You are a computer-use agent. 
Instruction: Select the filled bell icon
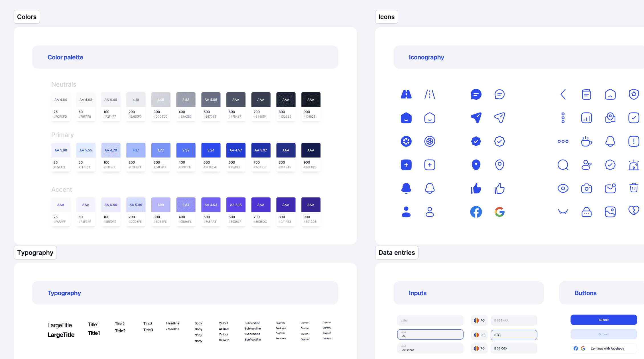point(406,188)
